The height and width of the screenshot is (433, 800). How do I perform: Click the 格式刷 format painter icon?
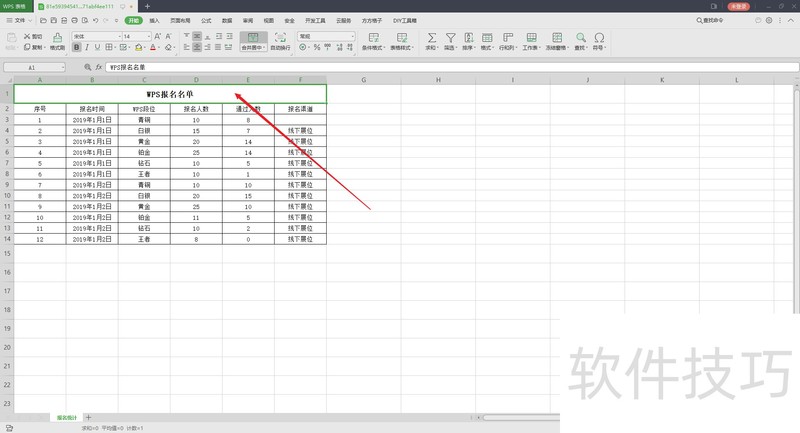57,37
